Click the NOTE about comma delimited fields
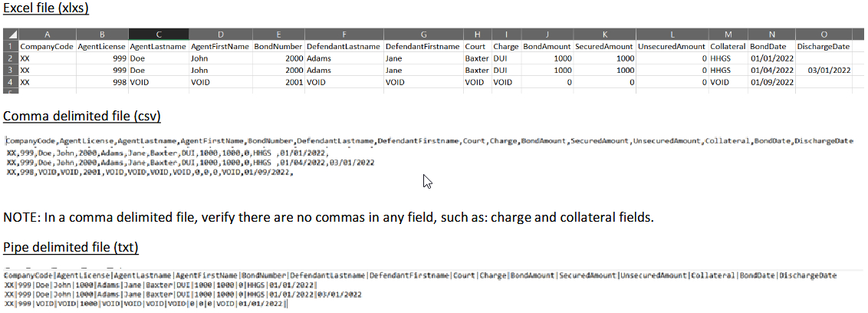This screenshot has height=313, width=868. click(329, 218)
